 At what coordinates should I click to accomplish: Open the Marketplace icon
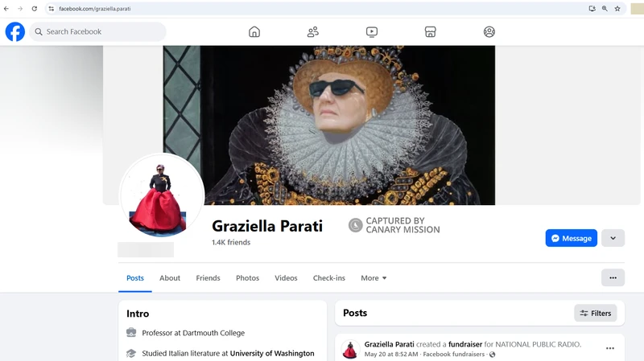[431, 31]
